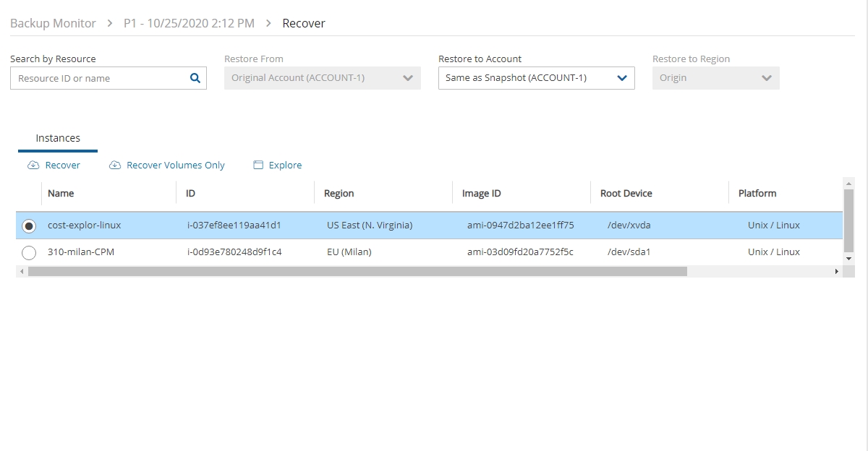Open the P1 - 10/25/2020 2:12 PM breadcrumb
The width and height of the screenshot is (868, 451).
tap(189, 23)
